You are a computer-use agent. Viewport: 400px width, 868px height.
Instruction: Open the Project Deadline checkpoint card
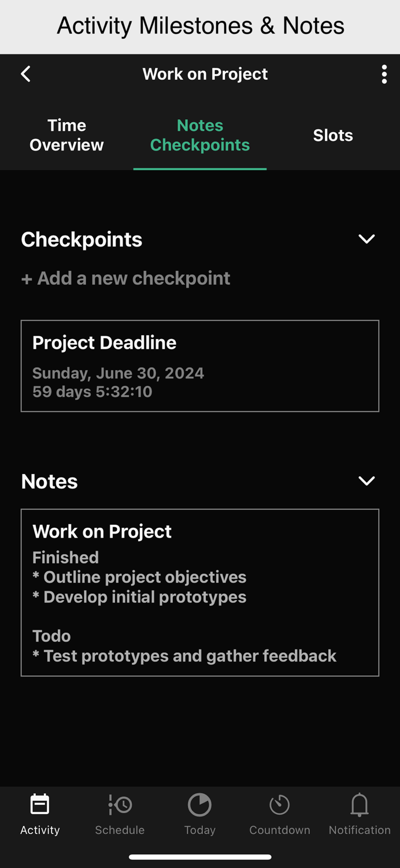[x=199, y=366]
